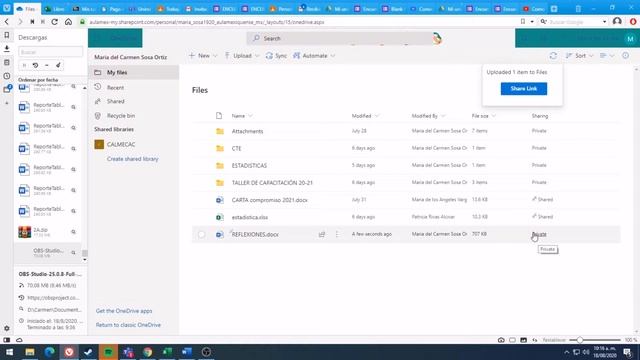Open the Vivaldi bookmarks panel icon

coord(7,36)
